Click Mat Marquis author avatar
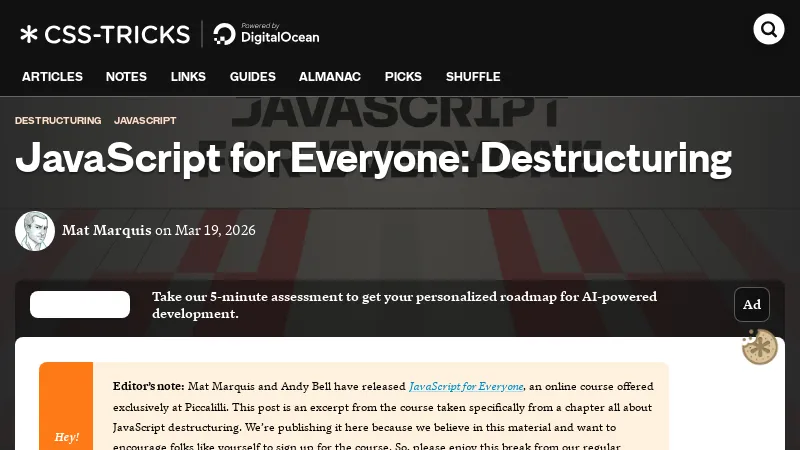Viewport: 800px width, 450px height. [x=35, y=231]
